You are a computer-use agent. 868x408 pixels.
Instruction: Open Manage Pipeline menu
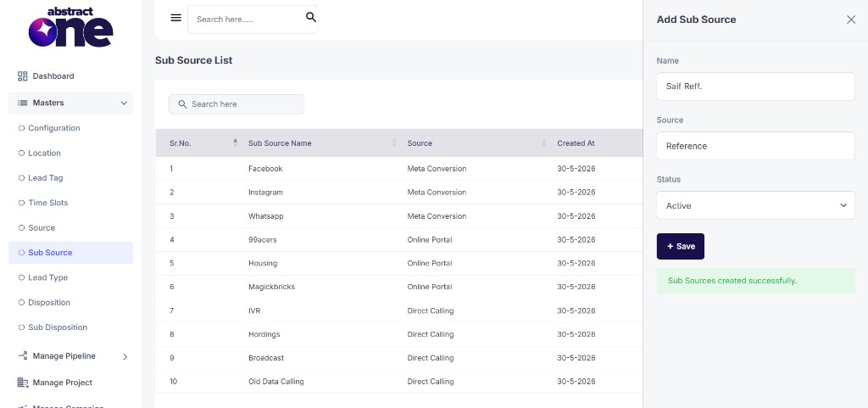tap(64, 356)
